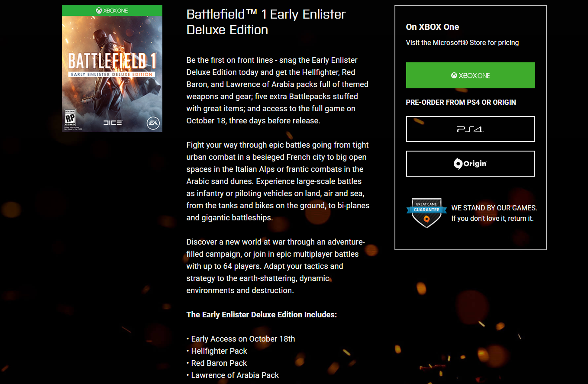Click the 'Red Baron Pack' list item
Image resolution: width=588 pixels, height=384 pixels.
tap(217, 363)
